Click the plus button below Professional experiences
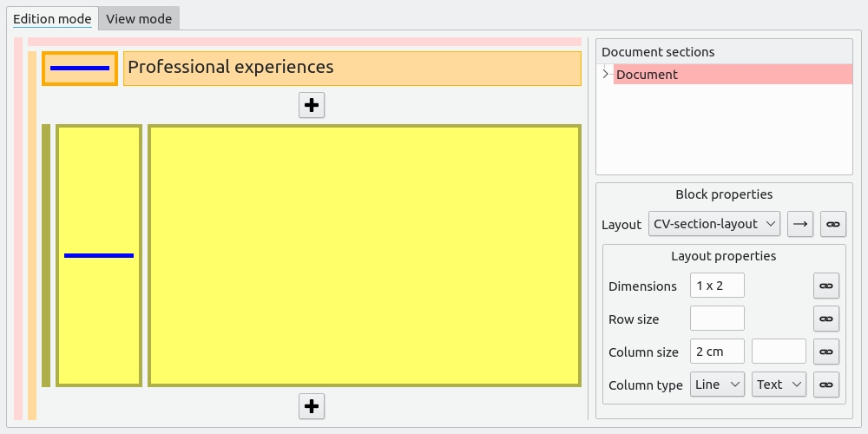Image resolution: width=868 pixels, height=434 pixels. [x=312, y=105]
